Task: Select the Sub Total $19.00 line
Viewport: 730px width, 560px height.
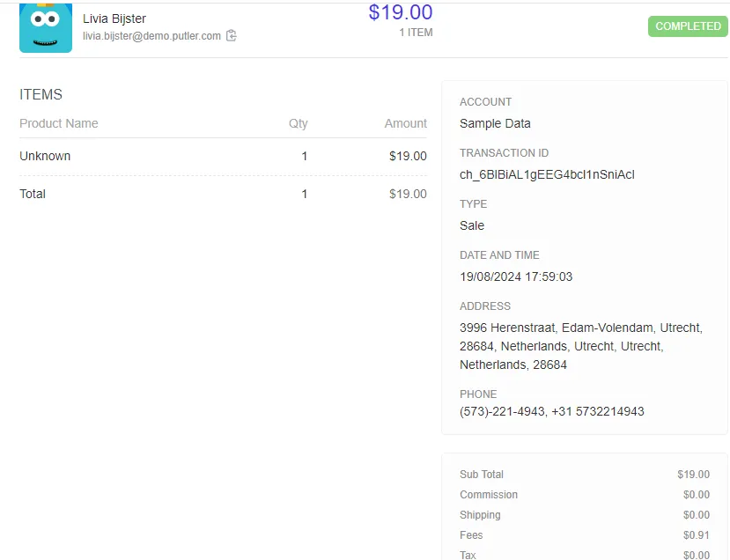Action: 585,475
